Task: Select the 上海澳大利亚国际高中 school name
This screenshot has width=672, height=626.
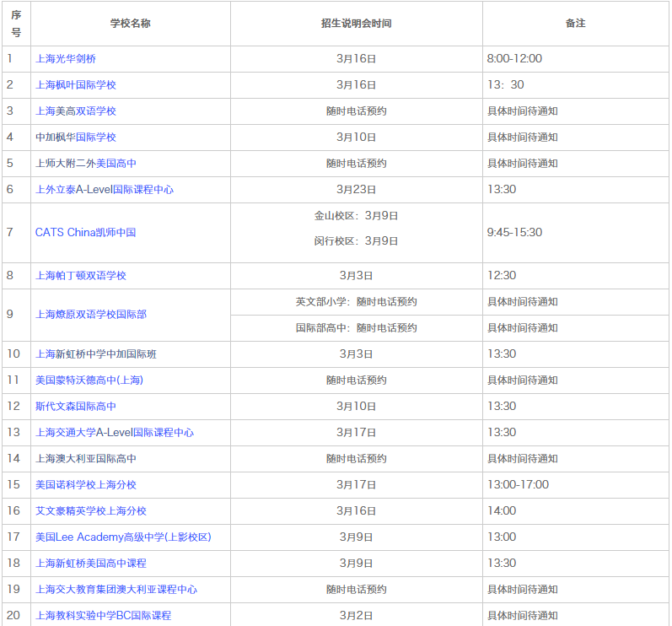Action: 86,458
